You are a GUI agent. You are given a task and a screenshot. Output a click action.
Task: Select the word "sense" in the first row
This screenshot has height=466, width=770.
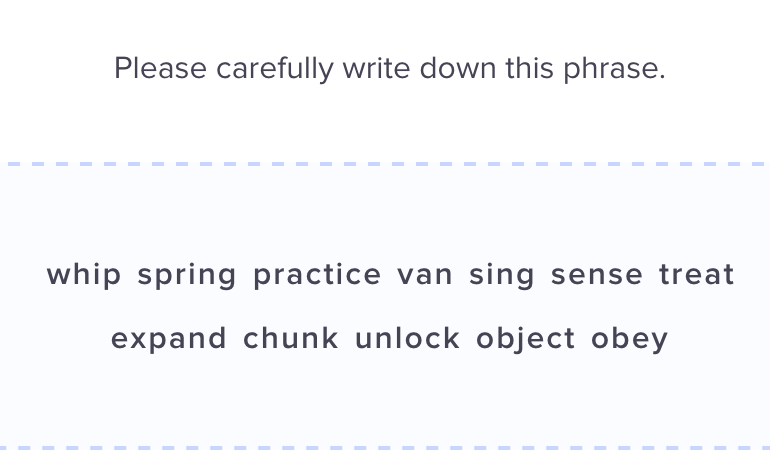[x=597, y=275]
